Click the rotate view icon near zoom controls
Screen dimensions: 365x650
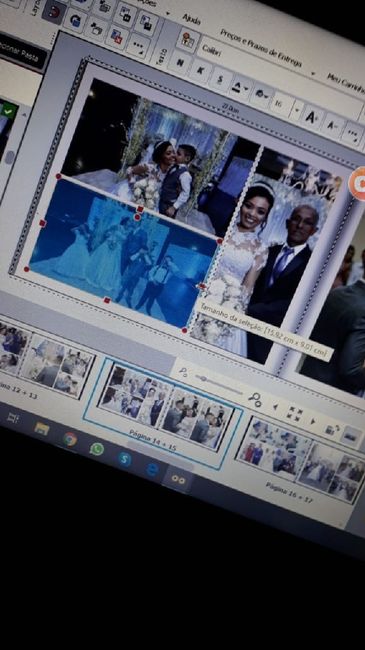click(332, 429)
